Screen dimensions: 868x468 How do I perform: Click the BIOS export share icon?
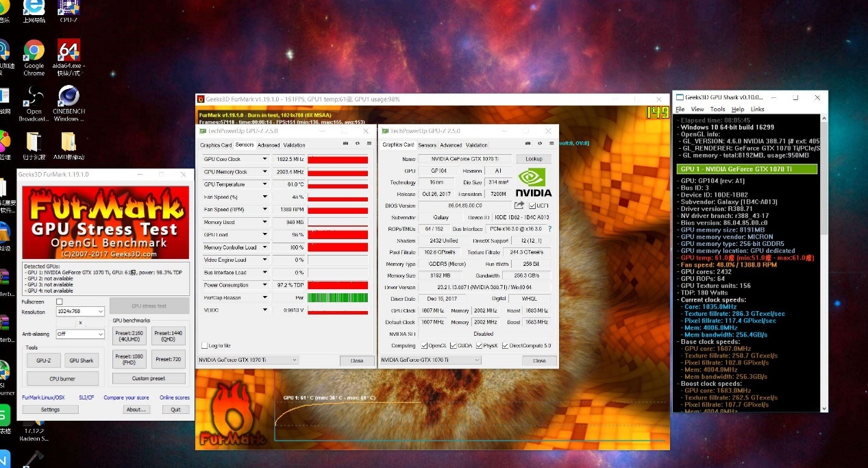click(519, 205)
